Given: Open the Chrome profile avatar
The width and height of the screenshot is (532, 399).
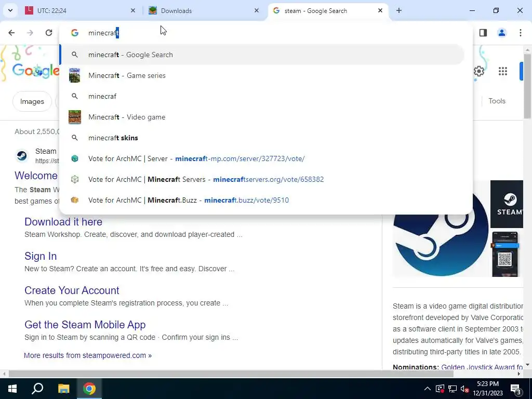Looking at the screenshot, I should click(x=502, y=33).
